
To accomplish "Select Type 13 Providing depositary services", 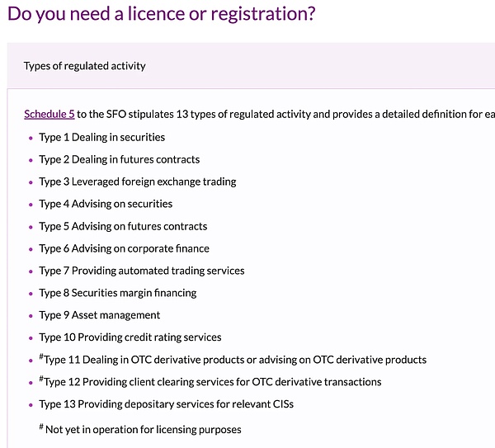I will pos(166,404).
